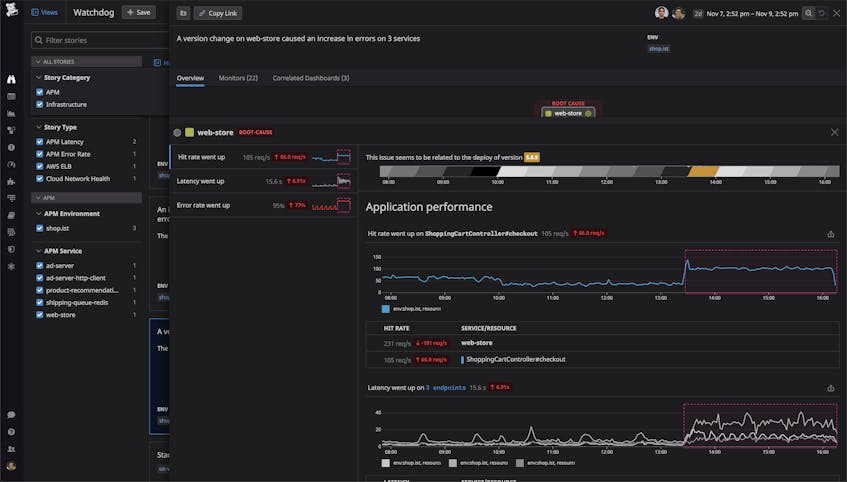Open the Correlated Dashboards (3) tab
This screenshot has width=847, height=482.
click(x=311, y=78)
